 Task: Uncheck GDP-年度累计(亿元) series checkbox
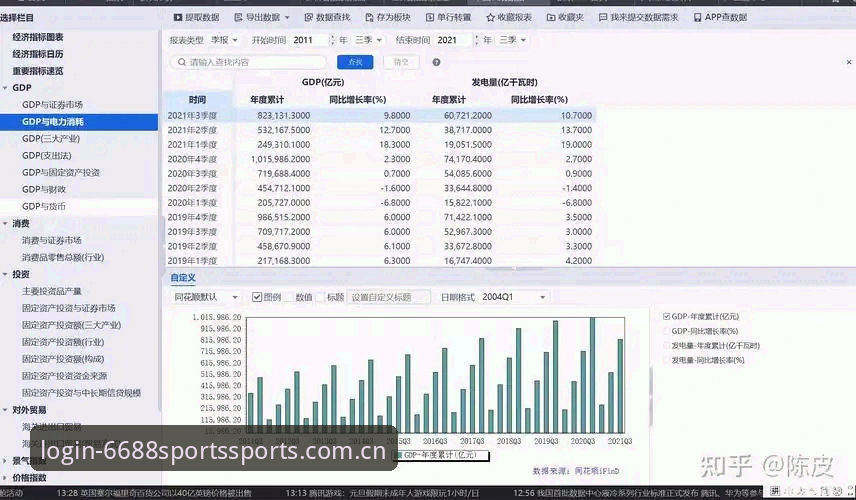[x=666, y=316]
